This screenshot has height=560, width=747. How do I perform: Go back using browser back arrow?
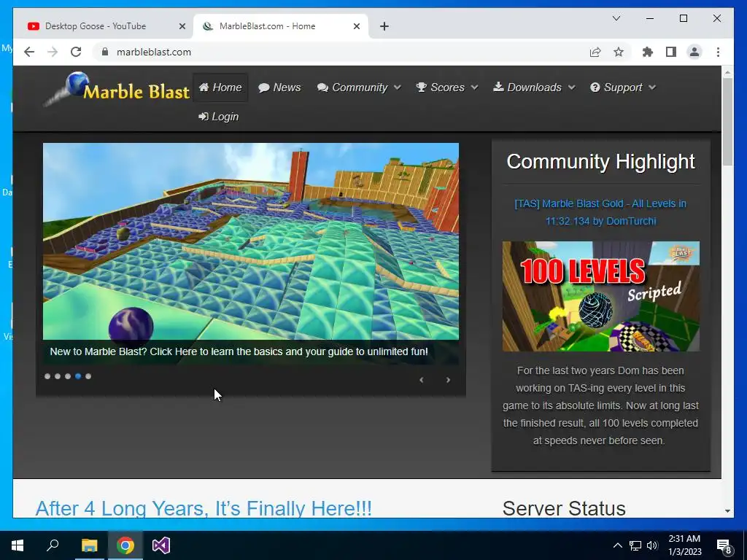pos(29,52)
